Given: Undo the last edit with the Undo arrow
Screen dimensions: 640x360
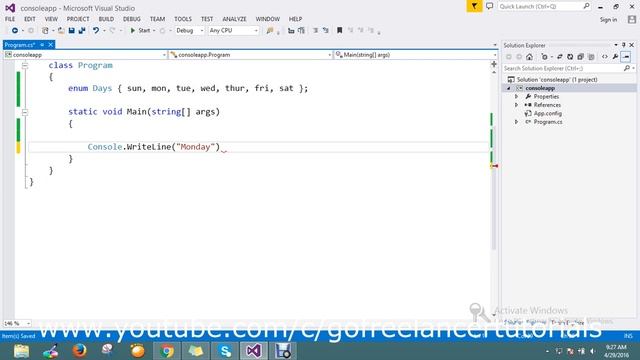Looking at the screenshot, I should pyautogui.click(x=96, y=31).
